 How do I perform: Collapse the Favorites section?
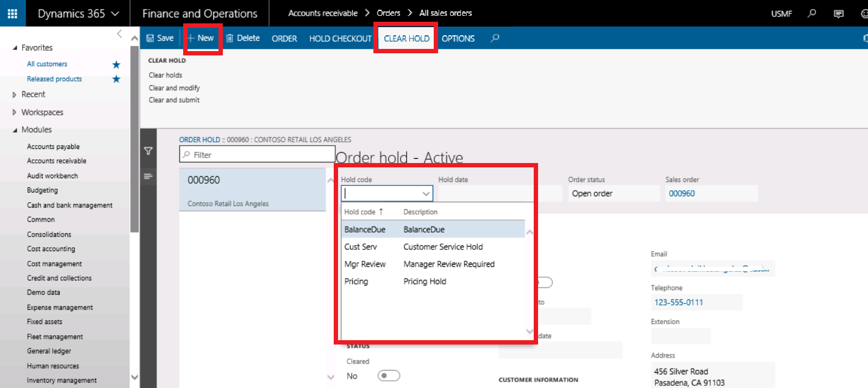click(15, 48)
